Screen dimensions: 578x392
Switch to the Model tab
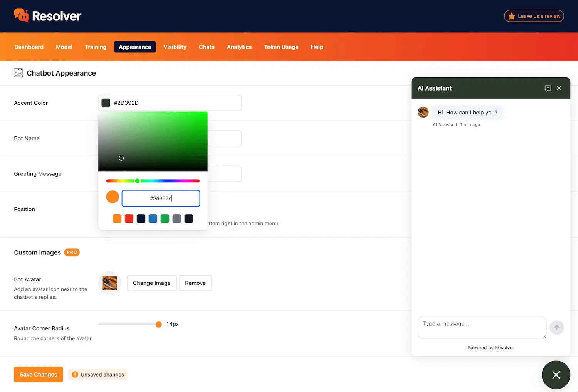click(x=64, y=47)
